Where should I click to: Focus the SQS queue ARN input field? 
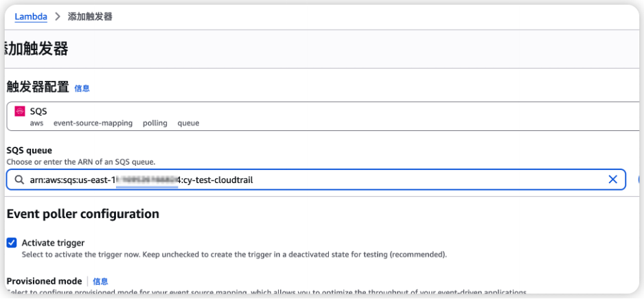(x=316, y=179)
